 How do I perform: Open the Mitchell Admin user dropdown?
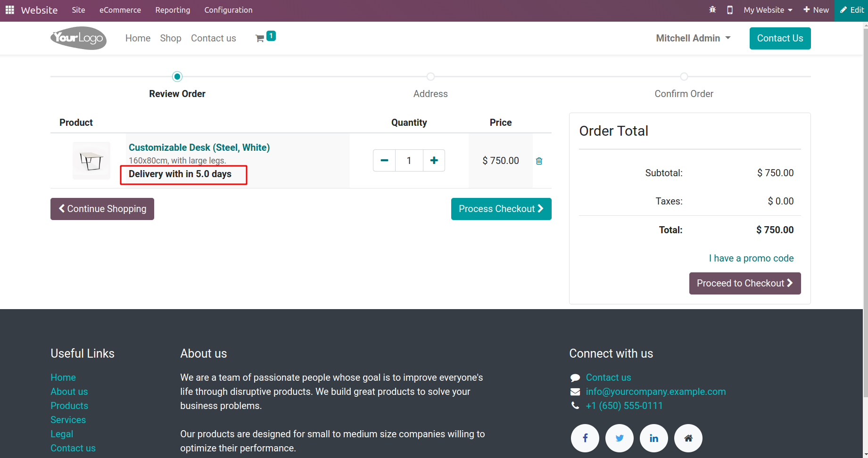[693, 38]
